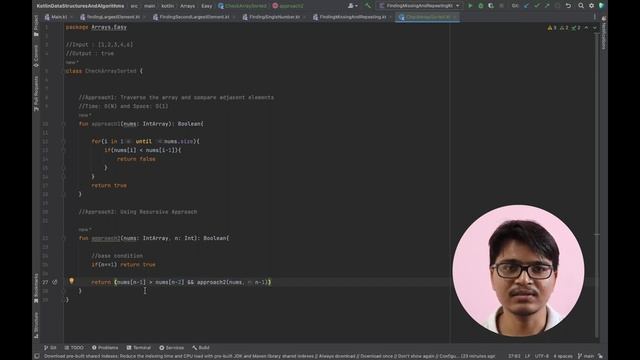Click the warnings indicator in editor corner
The image size is (640, 360).
pyautogui.click(x=564, y=28)
